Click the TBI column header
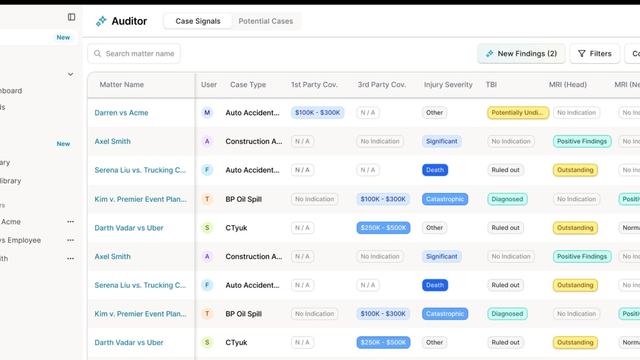This screenshot has height=360, width=640. (491, 84)
